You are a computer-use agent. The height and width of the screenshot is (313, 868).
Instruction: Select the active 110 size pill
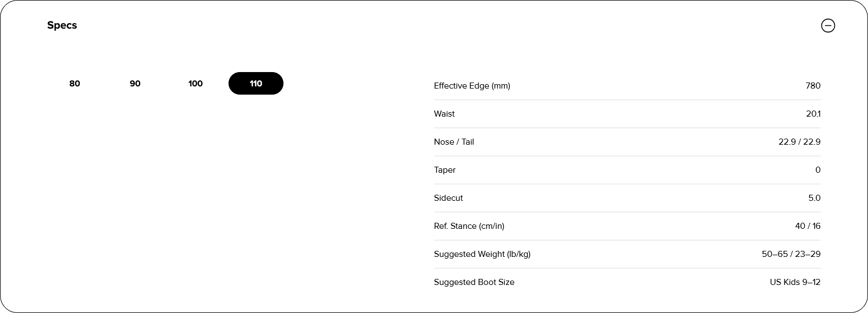pyautogui.click(x=256, y=84)
